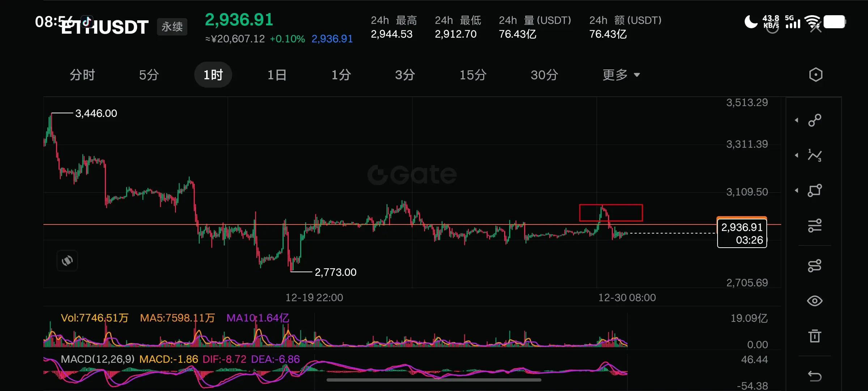
Task: Expand line tool options arrow
Action: 796,120
